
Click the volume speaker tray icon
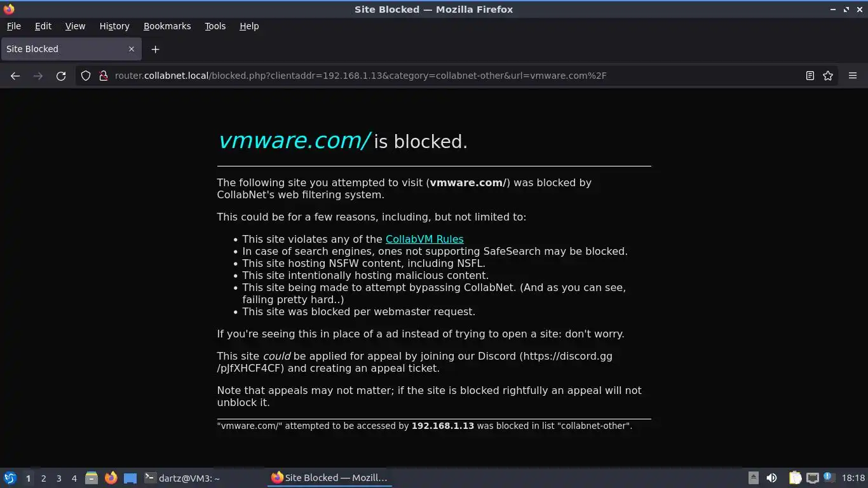[x=772, y=478]
